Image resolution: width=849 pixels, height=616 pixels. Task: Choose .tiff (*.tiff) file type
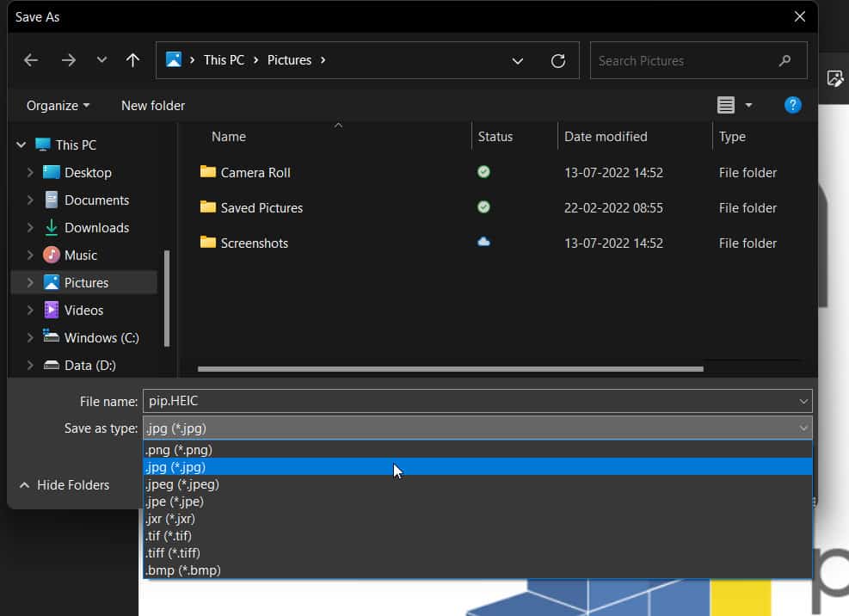(x=477, y=553)
